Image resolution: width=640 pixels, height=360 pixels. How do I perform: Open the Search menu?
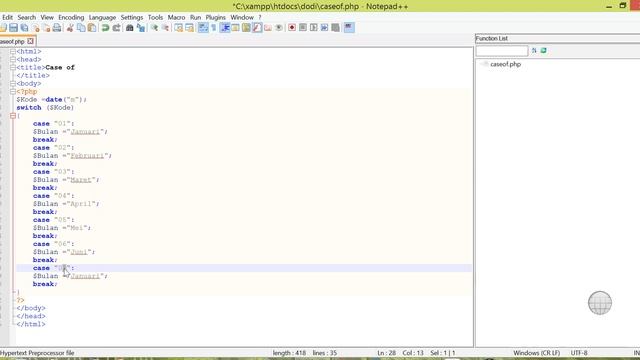click(27, 17)
